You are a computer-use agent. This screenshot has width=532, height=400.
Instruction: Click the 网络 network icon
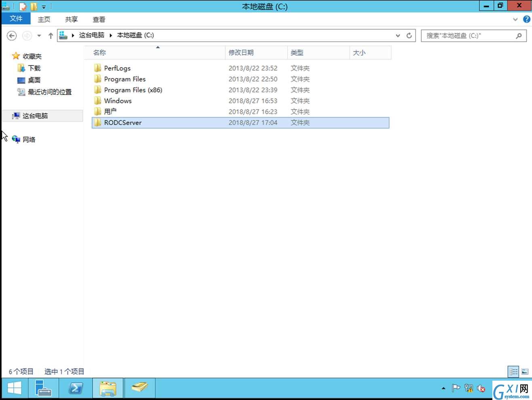tap(16, 139)
